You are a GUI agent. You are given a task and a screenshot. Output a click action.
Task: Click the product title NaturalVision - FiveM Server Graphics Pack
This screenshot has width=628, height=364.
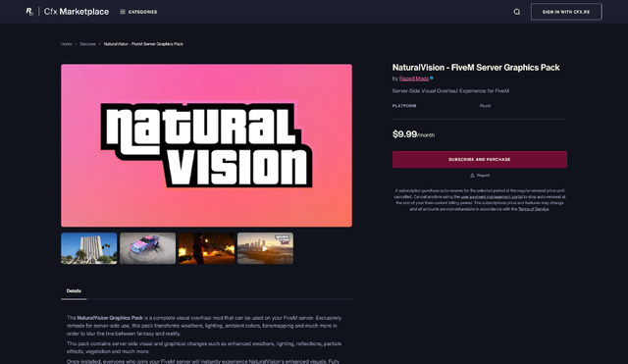click(x=476, y=68)
